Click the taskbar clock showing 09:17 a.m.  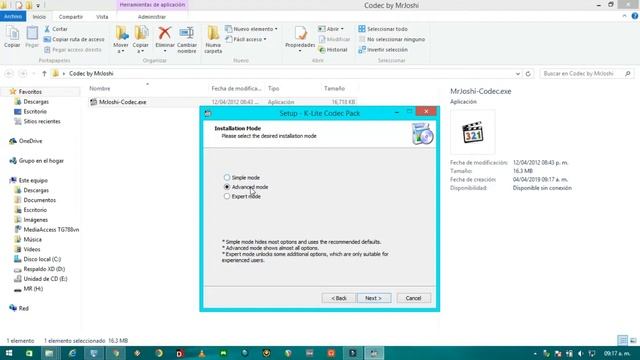617,353
